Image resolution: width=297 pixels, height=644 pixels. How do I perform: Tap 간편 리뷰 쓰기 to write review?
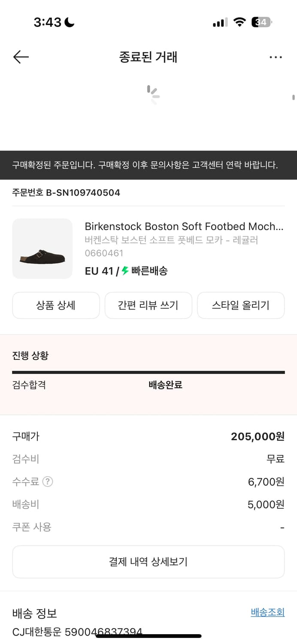pos(148,305)
